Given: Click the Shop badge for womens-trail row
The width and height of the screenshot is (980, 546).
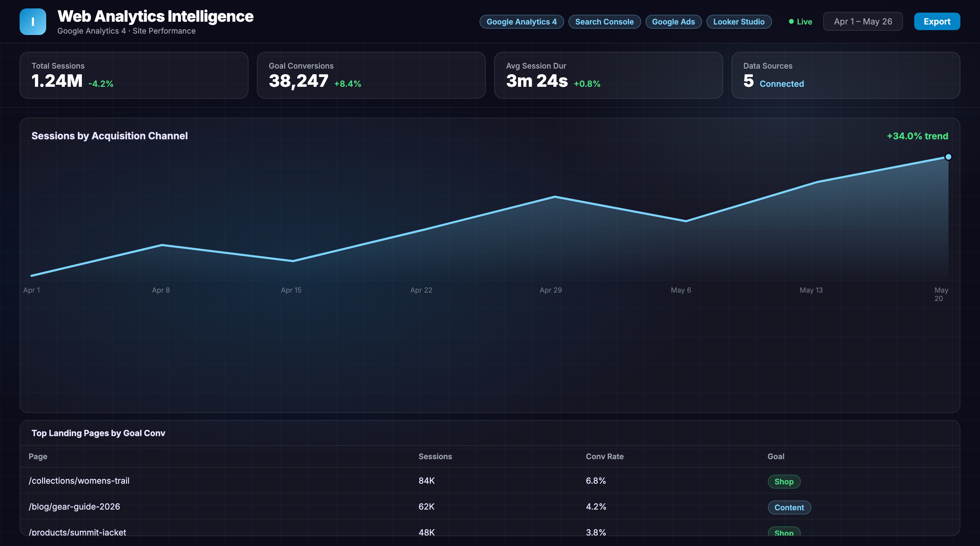Looking at the screenshot, I should coord(784,481).
